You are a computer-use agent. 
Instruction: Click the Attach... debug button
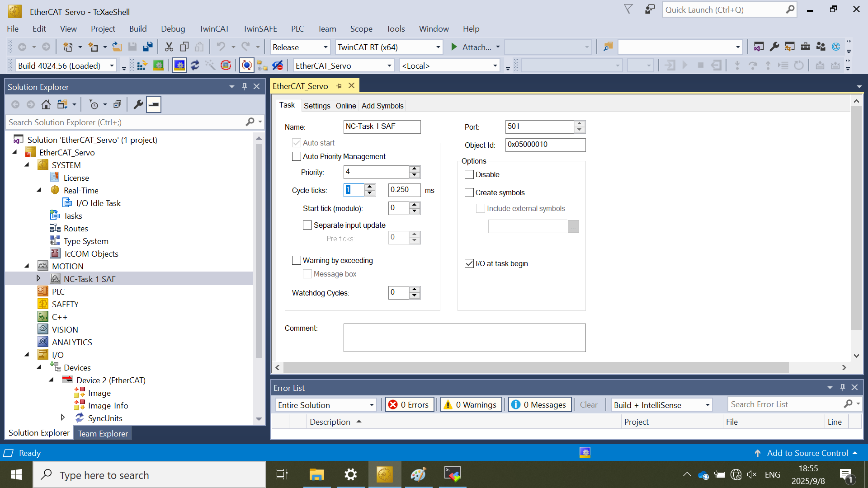pos(472,47)
